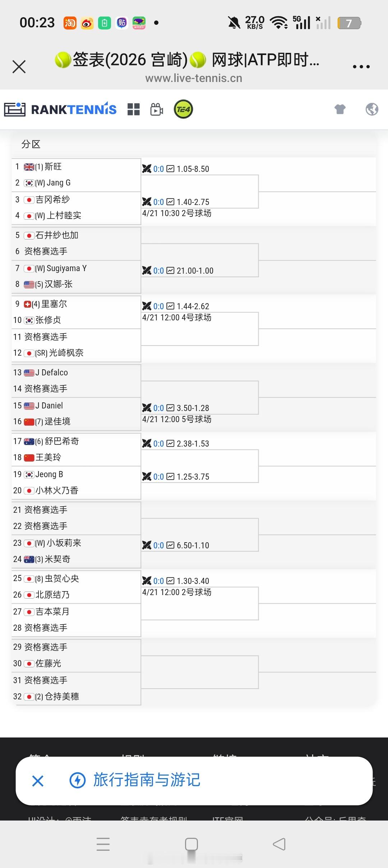Open the head-to-head swords icon for 斯旺's match

147,169
